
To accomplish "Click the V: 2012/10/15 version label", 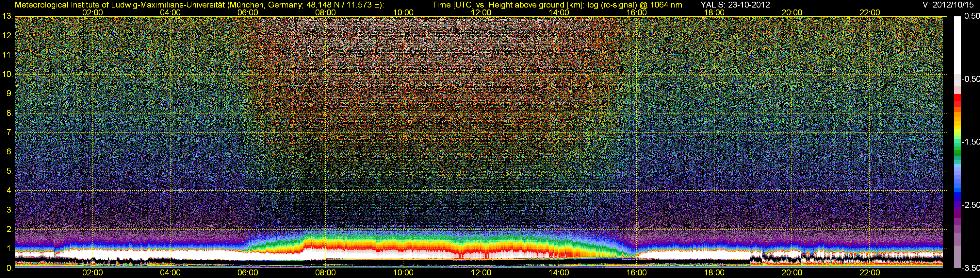I will click(x=949, y=5).
